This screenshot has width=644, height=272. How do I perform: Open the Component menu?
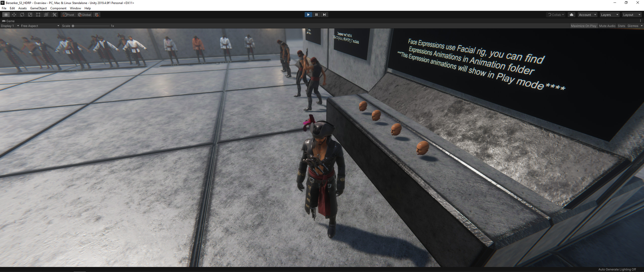[x=58, y=8]
